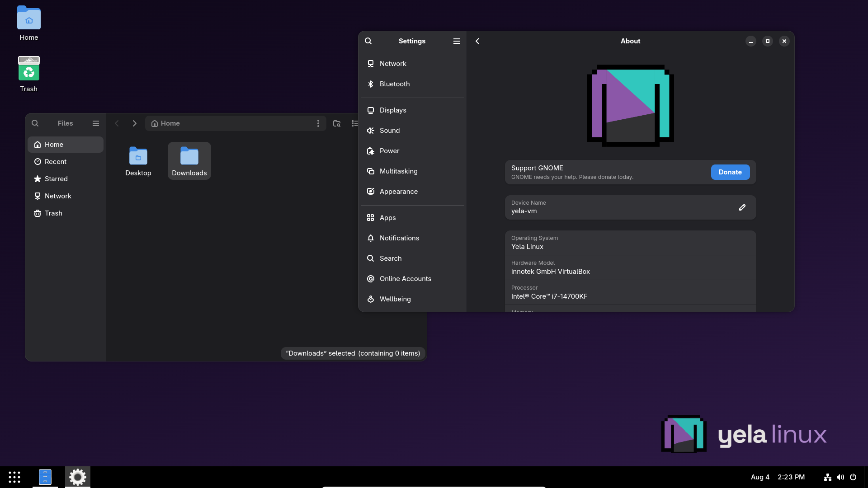Toggle list view in Files toolbar
Viewport: 868px width, 488px height.
pos(354,123)
